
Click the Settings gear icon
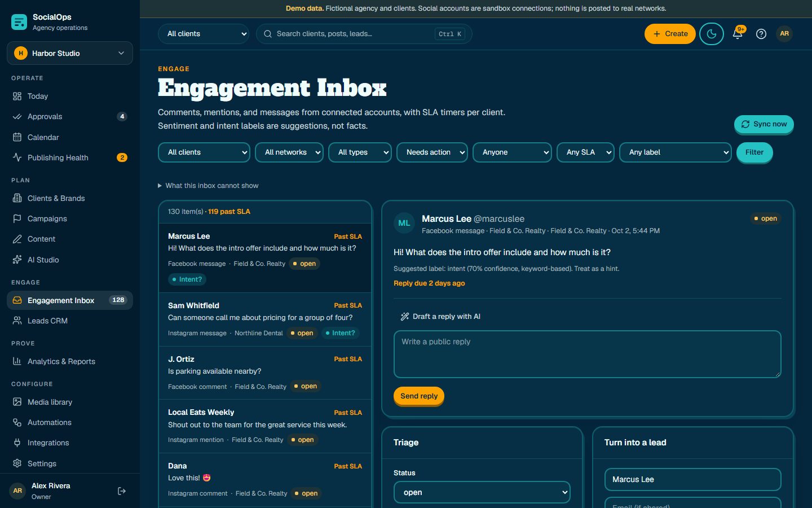coord(17,463)
